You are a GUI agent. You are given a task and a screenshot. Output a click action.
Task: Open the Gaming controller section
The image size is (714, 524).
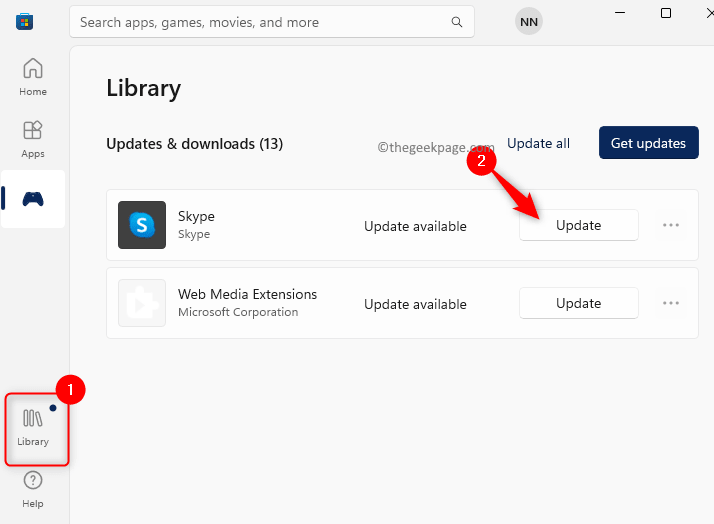pos(33,199)
